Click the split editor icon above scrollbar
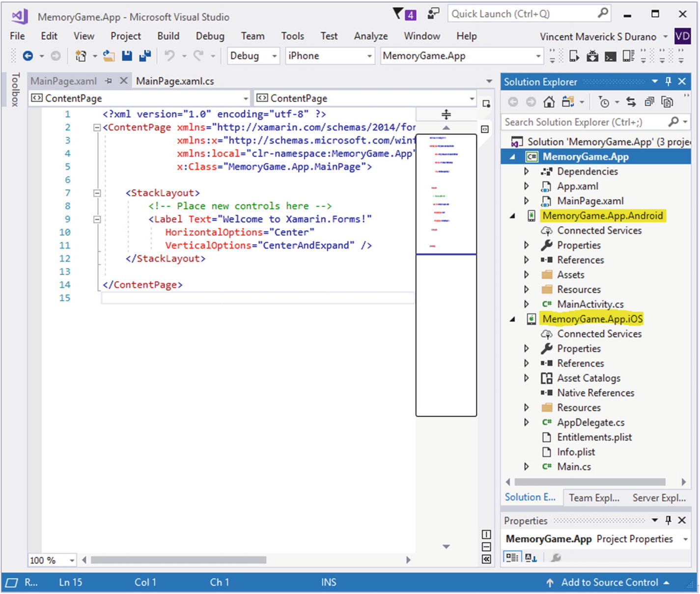Screen dimensions: 700x594 pyautogui.click(x=446, y=115)
